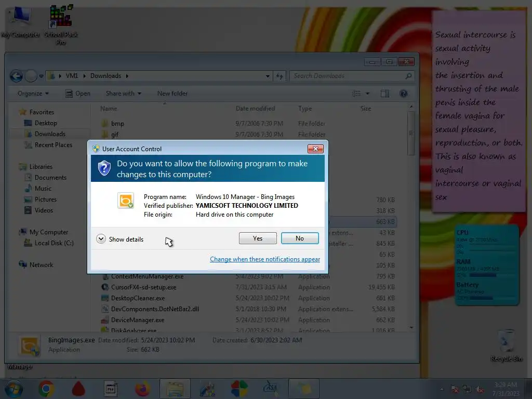Click the Bing Images program icon in dialog
532x399 pixels.
[x=126, y=201]
